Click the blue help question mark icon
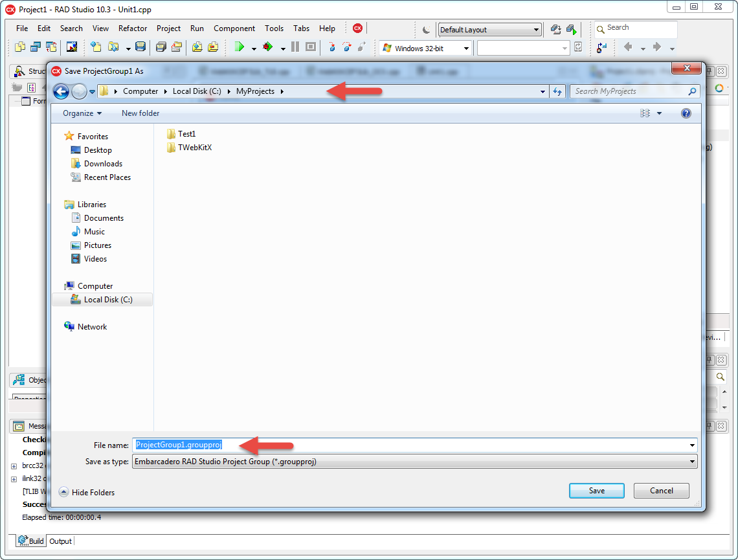The height and width of the screenshot is (560, 738). pyautogui.click(x=686, y=113)
